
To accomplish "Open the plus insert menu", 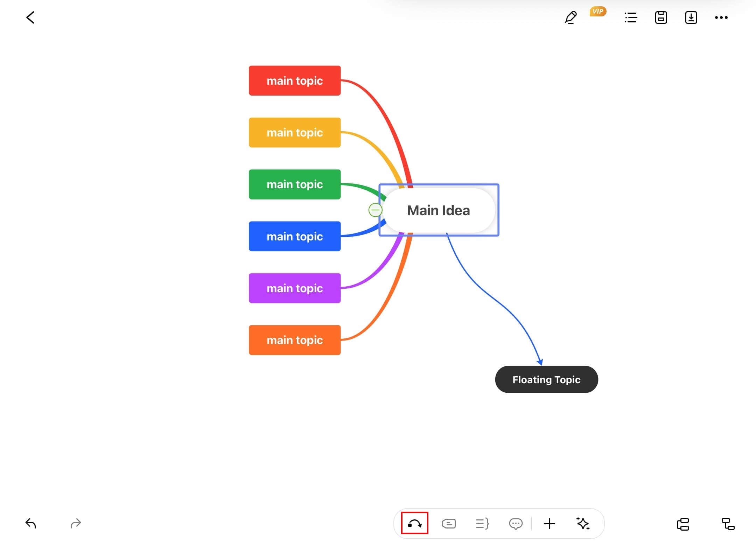I will click(x=549, y=524).
